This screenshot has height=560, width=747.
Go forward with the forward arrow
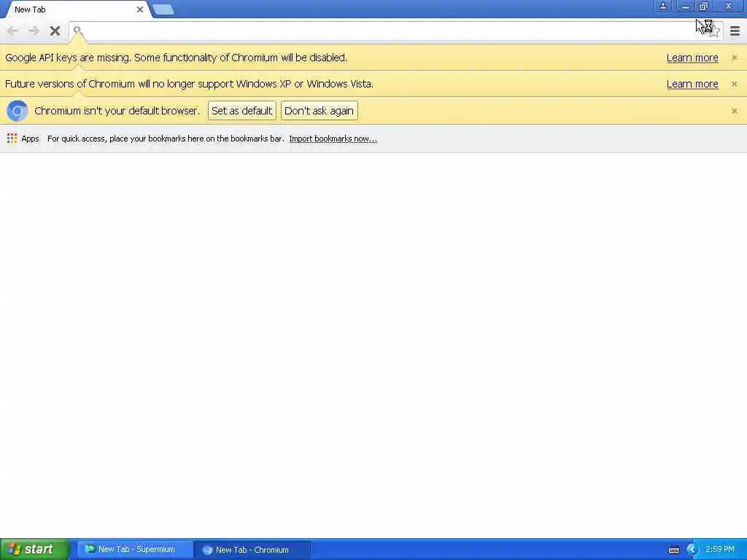[34, 31]
